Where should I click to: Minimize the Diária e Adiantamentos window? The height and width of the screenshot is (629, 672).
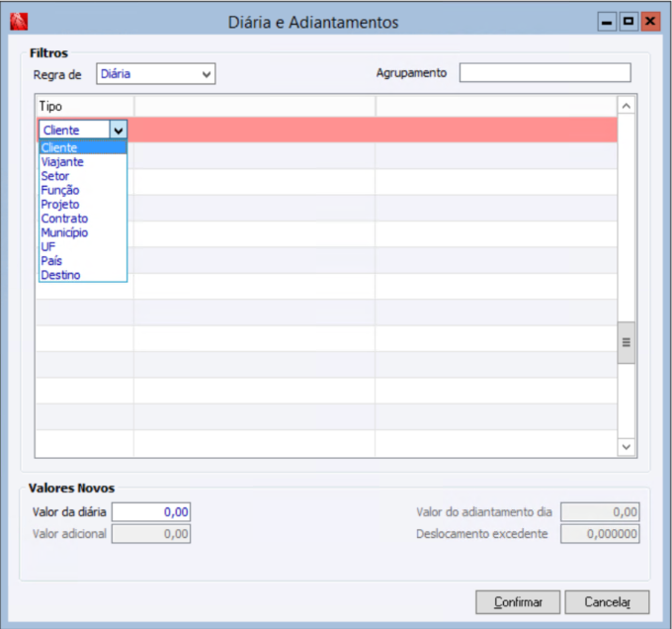(607, 22)
